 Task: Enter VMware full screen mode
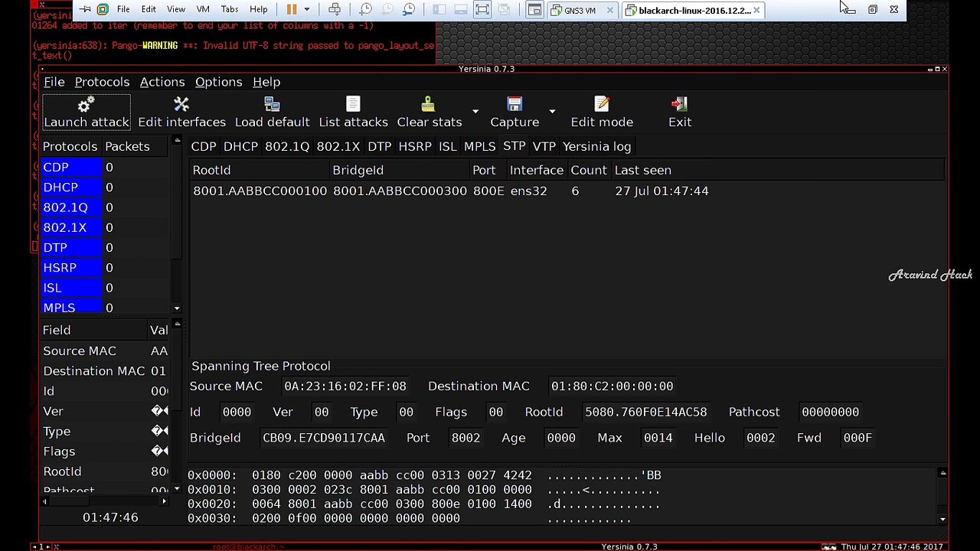(x=482, y=9)
